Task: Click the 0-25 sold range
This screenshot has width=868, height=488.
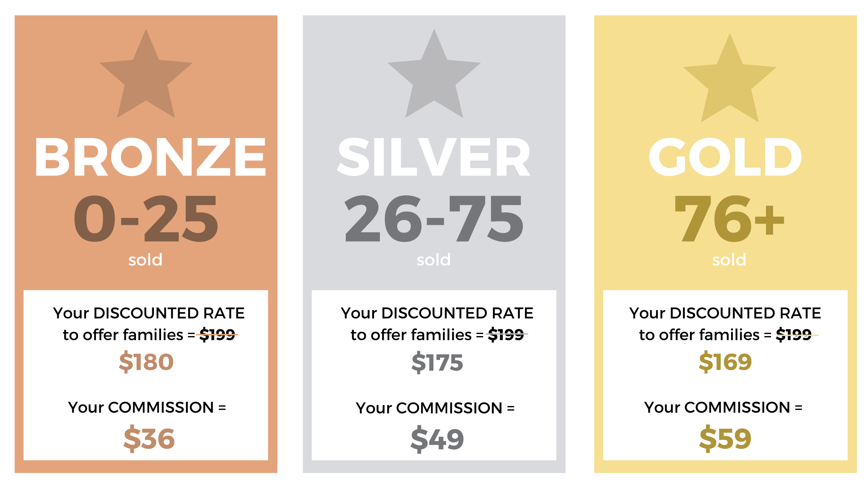Action: [146, 219]
